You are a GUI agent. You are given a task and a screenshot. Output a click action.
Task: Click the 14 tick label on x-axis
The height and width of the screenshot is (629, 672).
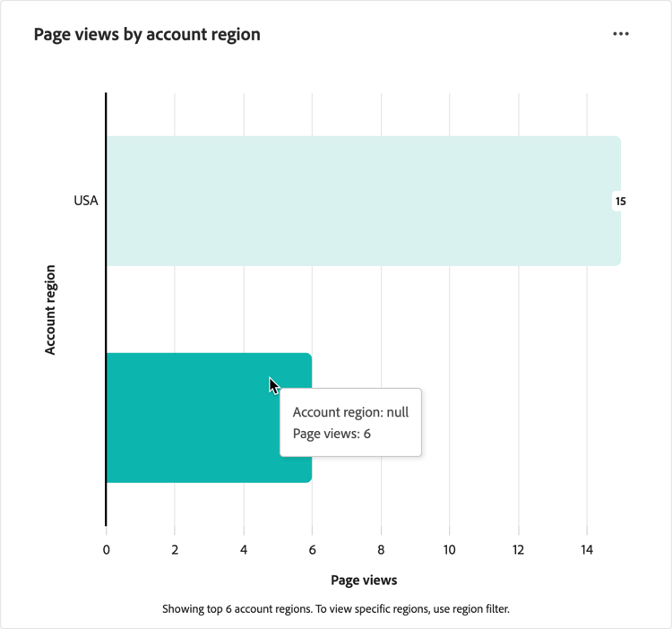click(586, 549)
